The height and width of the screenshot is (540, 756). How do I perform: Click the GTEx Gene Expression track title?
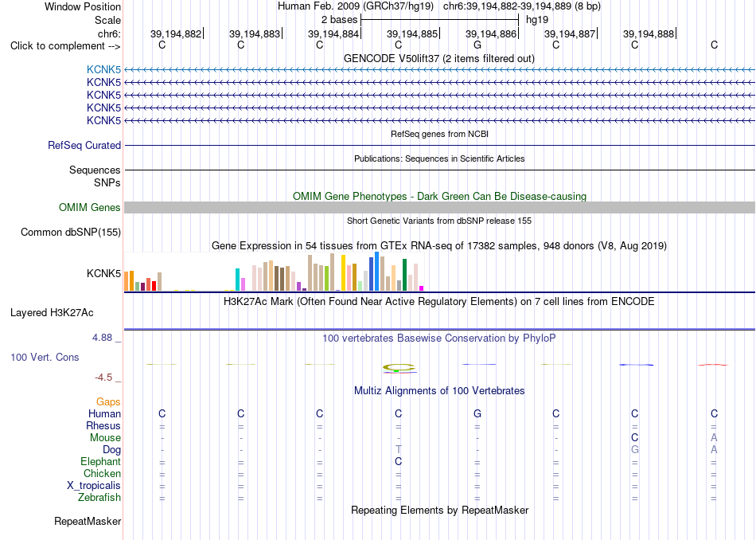[x=439, y=245]
